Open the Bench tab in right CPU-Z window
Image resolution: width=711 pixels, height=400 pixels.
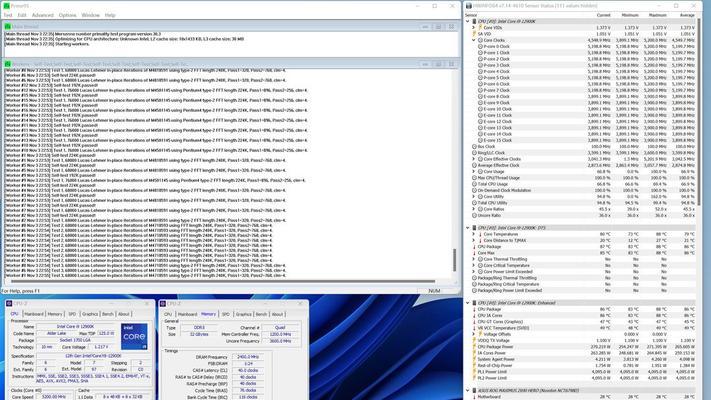261,314
